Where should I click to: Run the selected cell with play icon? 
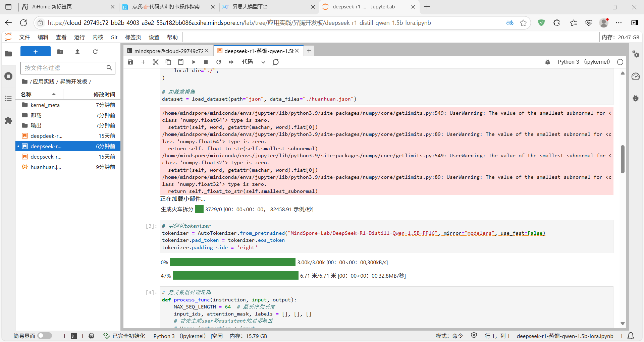pyautogui.click(x=194, y=62)
